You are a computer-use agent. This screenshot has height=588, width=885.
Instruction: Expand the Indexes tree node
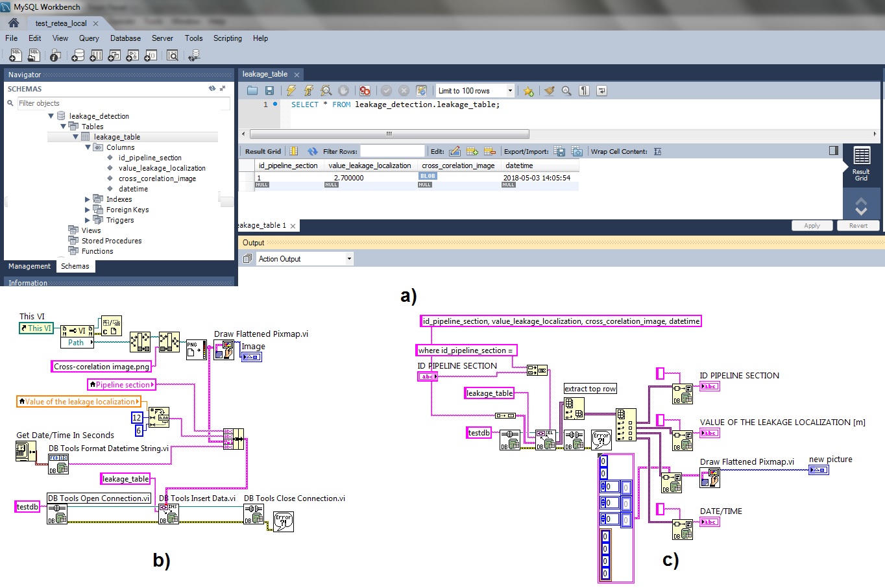coord(88,199)
